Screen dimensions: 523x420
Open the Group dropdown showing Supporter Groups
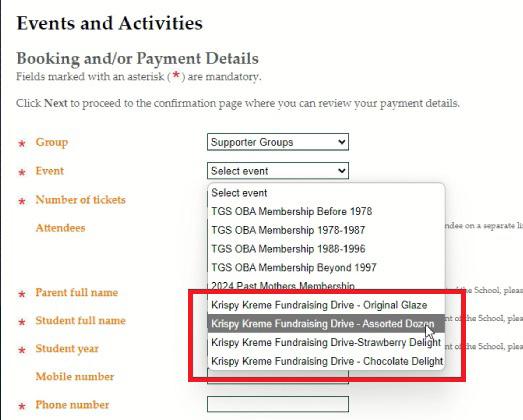click(278, 142)
